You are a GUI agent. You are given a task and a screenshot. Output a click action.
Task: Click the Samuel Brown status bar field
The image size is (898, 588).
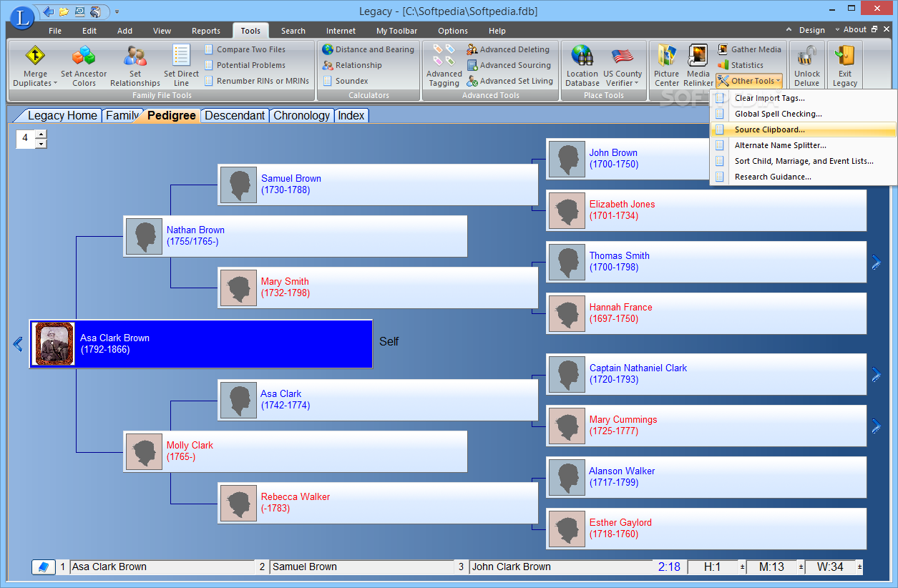pos(362,567)
